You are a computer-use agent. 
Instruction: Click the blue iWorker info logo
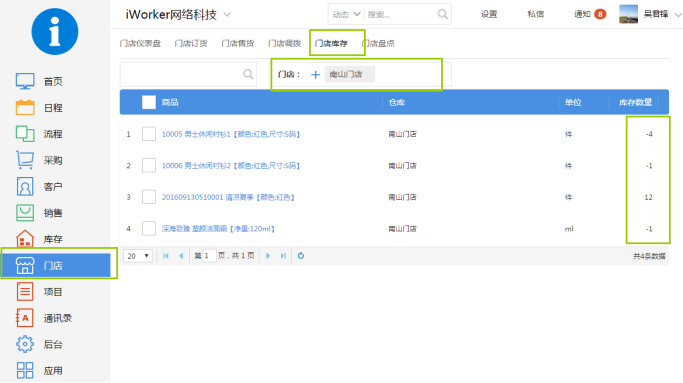pyautogui.click(x=55, y=31)
